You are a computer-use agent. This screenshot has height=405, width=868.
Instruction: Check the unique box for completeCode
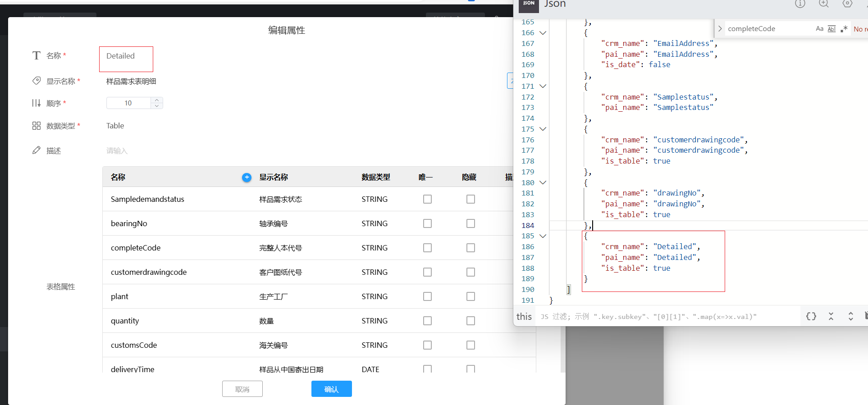427,248
